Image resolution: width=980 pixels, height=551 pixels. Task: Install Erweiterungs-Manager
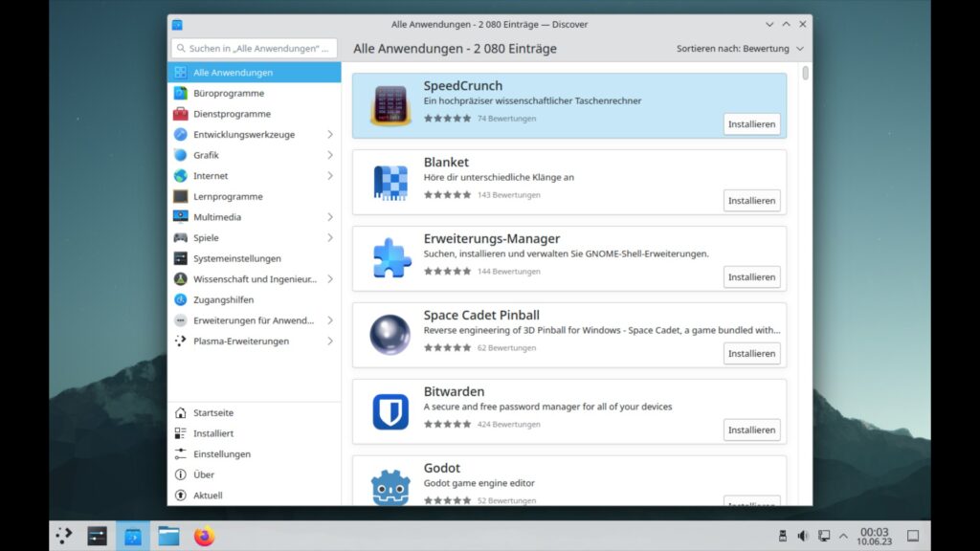(752, 276)
